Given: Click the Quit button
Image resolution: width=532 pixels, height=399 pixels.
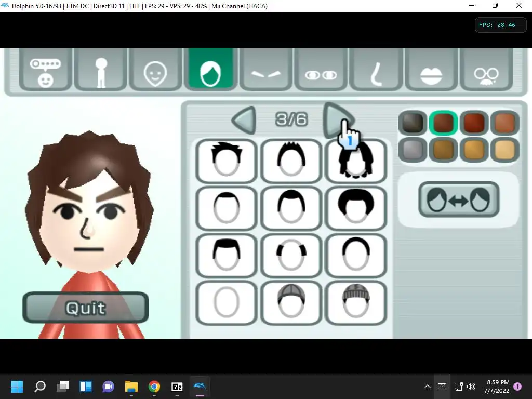Looking at the screenshot, I should coord(86,308).
